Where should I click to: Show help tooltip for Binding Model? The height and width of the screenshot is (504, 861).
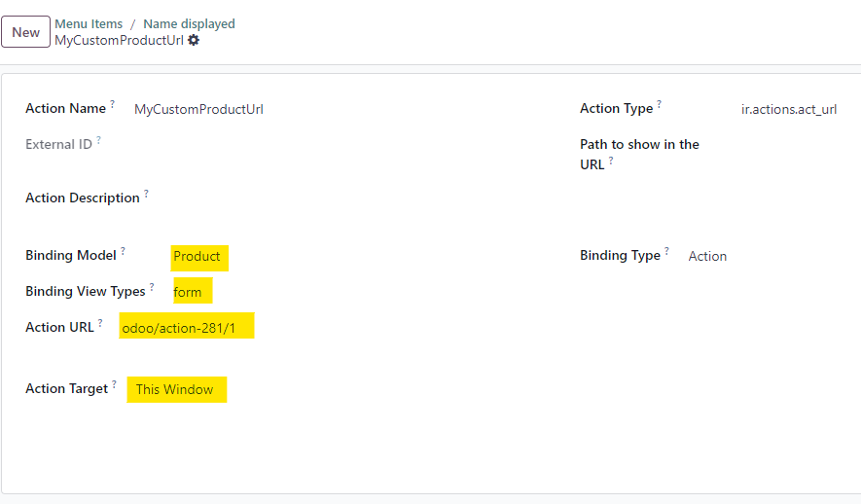(123, 250)
